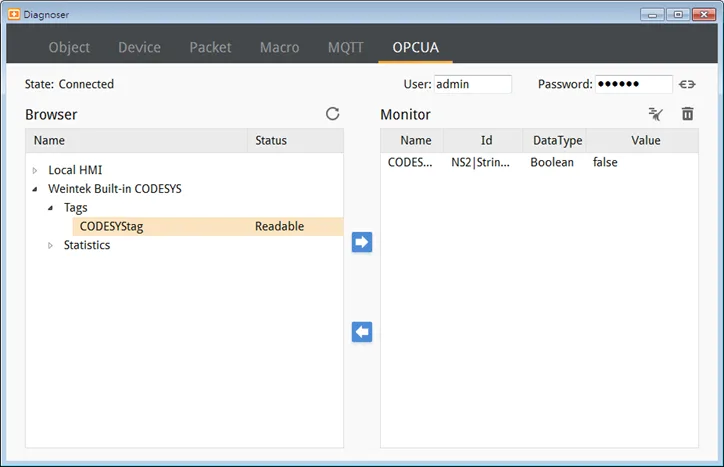Collapse the Tags node
This screenshot has height=467, width=724.
point(51,208)
